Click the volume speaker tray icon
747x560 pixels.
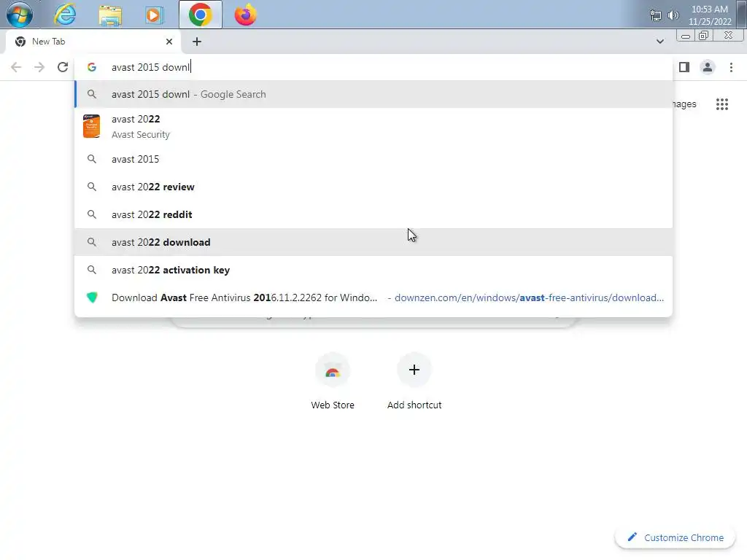click(x=673, y=15)
